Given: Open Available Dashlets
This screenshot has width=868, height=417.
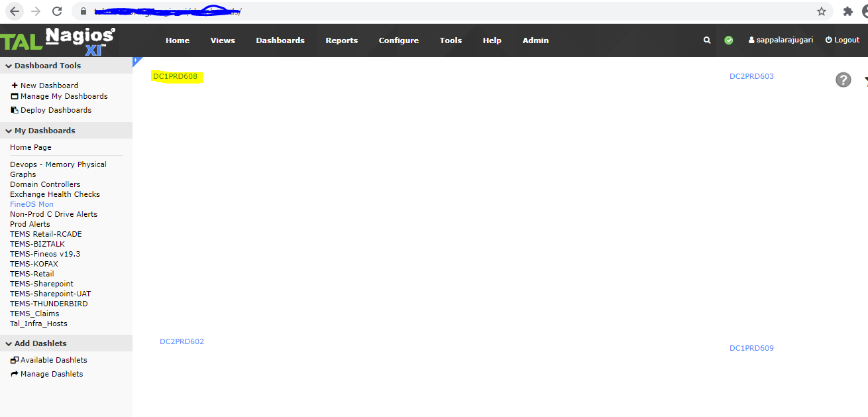Looking at the screenshot, I should click(x=54, y=360).
